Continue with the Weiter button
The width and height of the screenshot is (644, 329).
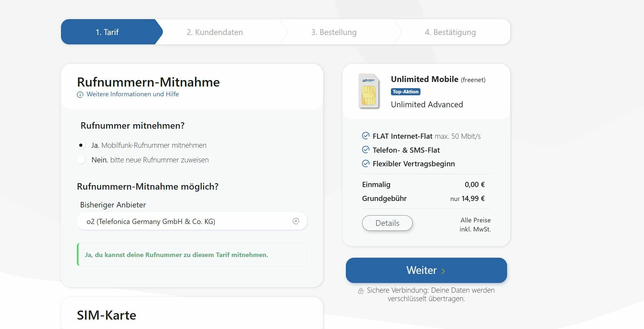coord(426,270)
